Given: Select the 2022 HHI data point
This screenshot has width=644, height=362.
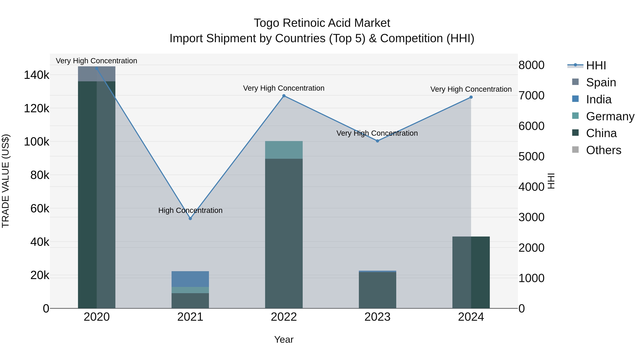Looking at the screenshot, I should click(x=284, y=96).
